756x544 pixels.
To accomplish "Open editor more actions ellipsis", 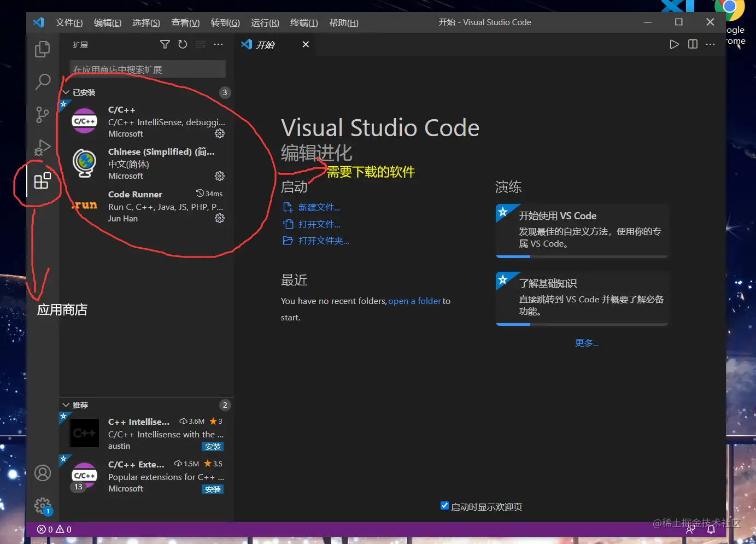I will tap(710, 44).
